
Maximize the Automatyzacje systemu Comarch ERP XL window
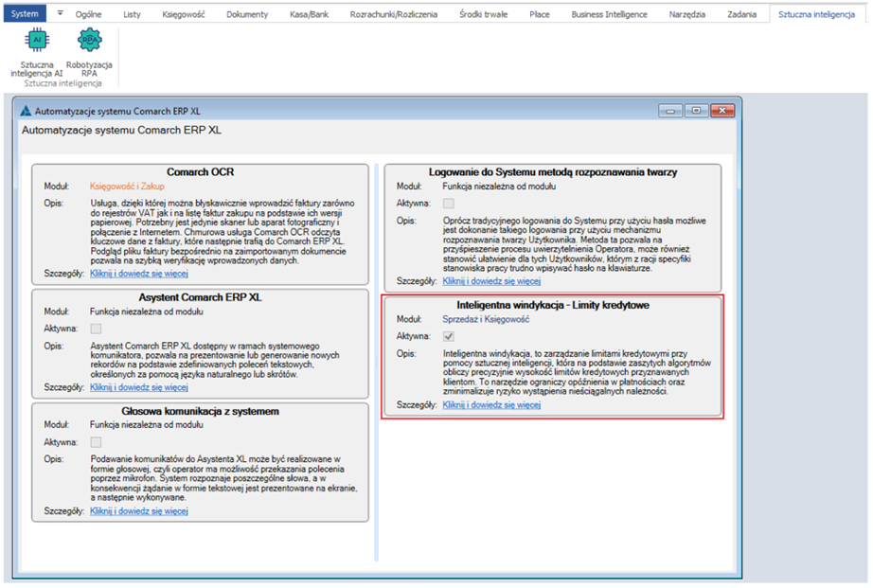(x=696, y=111)
